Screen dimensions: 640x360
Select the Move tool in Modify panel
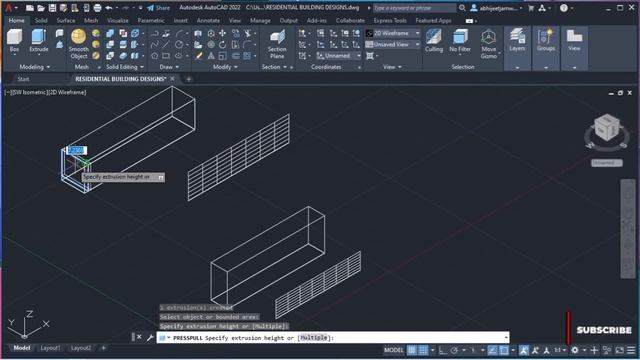pos(222,33)
